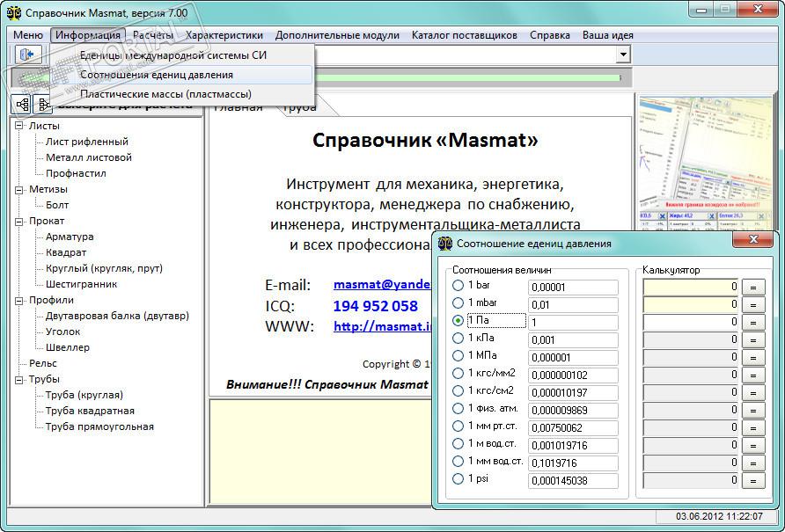Select the 1 Па radio button

(458, 320)
